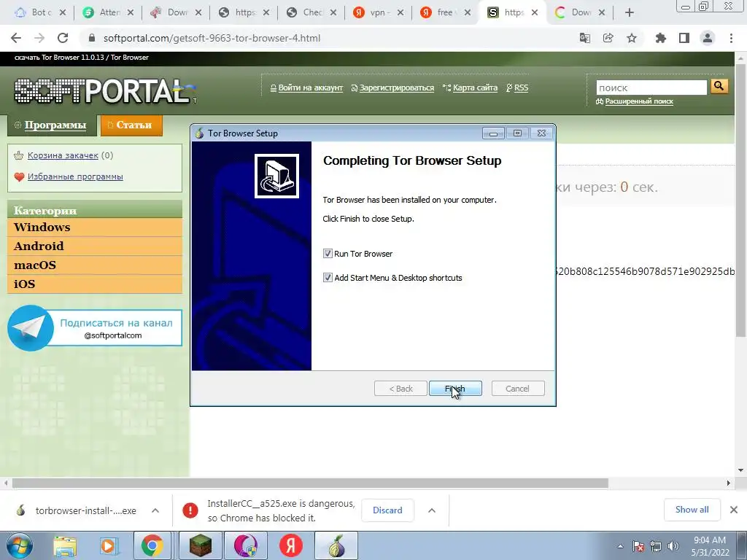Image resolution: width=747 pixels, height=560 pixels.
Task: Select the iOS category
Action: click(95, 284)
